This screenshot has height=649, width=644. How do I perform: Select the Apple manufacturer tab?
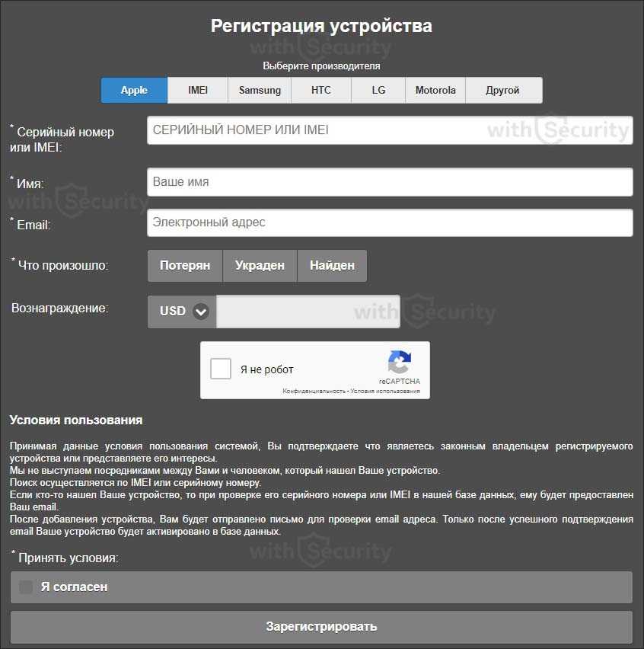(135, 90)
